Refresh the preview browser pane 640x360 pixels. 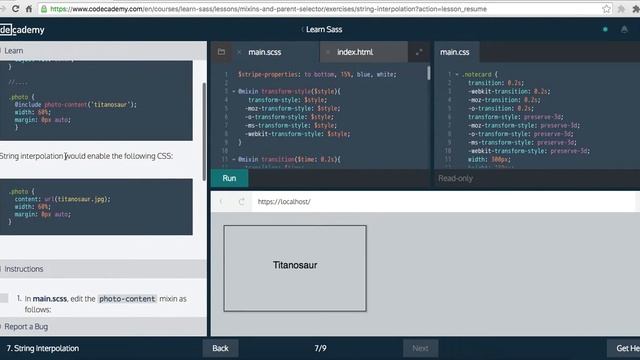click(x=242, y=202)
